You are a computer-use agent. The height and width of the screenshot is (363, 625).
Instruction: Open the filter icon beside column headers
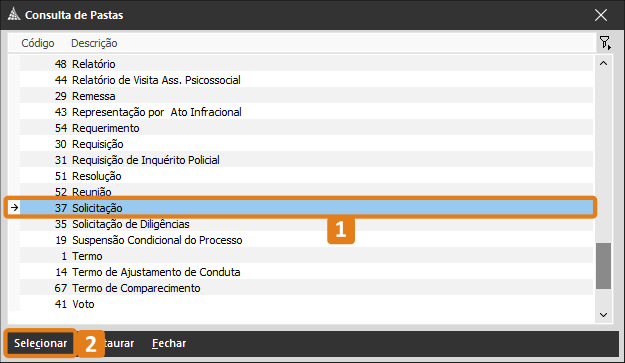[605, 42]
